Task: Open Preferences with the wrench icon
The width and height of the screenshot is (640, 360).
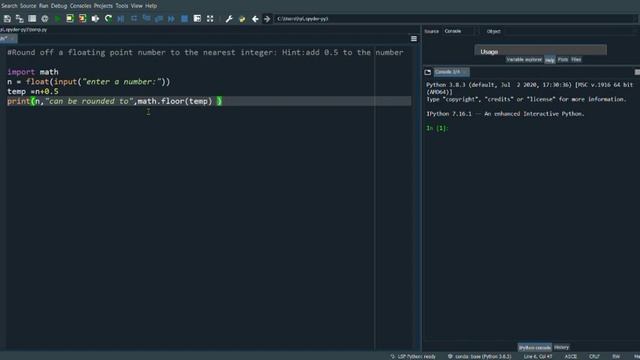Action: (229, 19)
